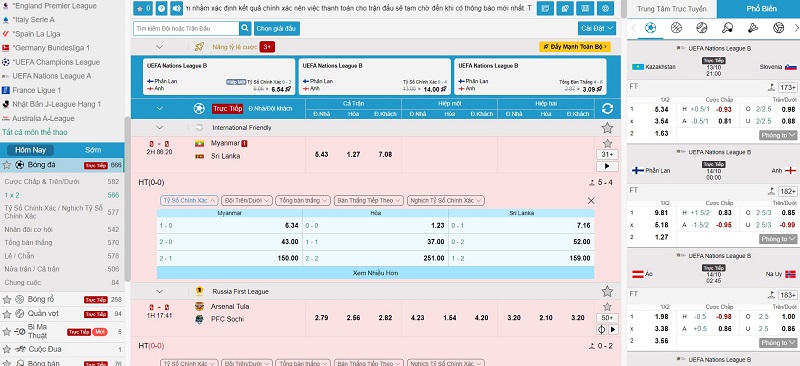Favorite the International Friendly league star
This screenshot has height=366, width=800.
(x=607, y=128)
